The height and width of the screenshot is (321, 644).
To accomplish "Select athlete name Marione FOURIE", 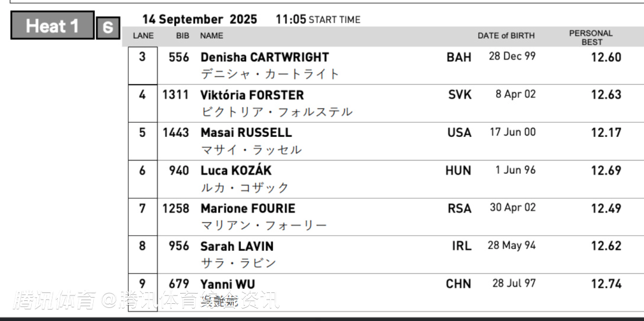I will [248, 208].
